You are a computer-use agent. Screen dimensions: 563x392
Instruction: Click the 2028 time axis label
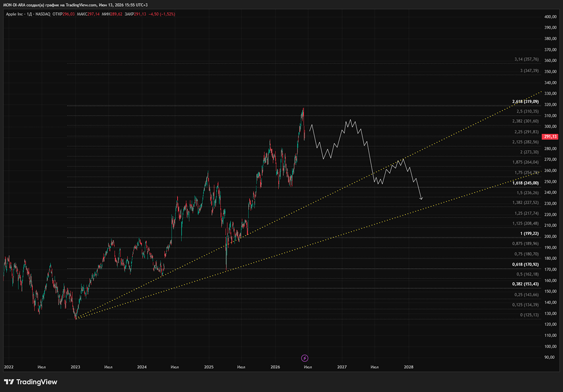409,367
